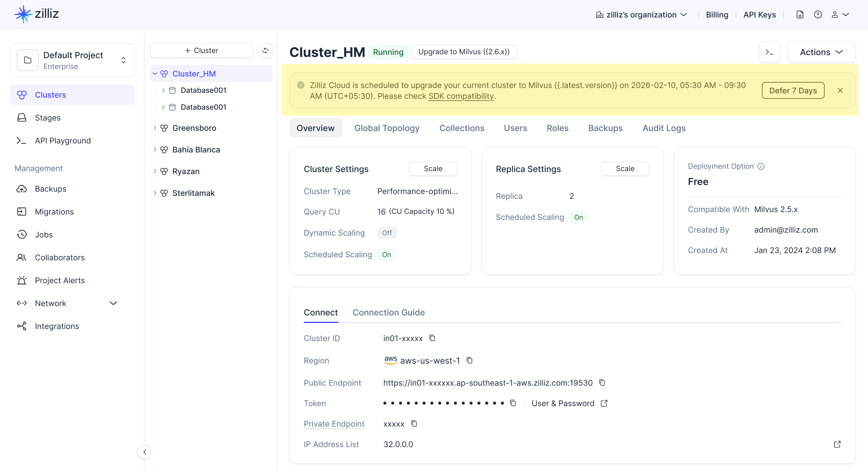868x470 pixels.
Task: Click the Replica Scheduled Scaling On badge
Action: [579, 217]
